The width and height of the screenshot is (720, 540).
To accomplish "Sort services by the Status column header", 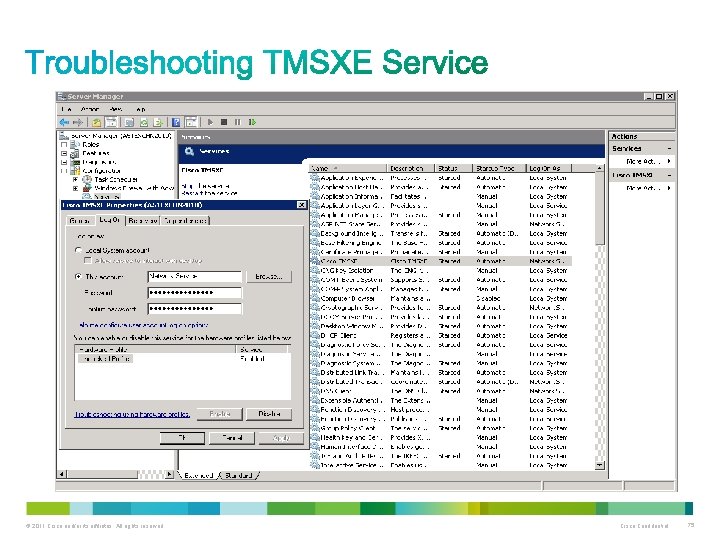I will [453, 169].
